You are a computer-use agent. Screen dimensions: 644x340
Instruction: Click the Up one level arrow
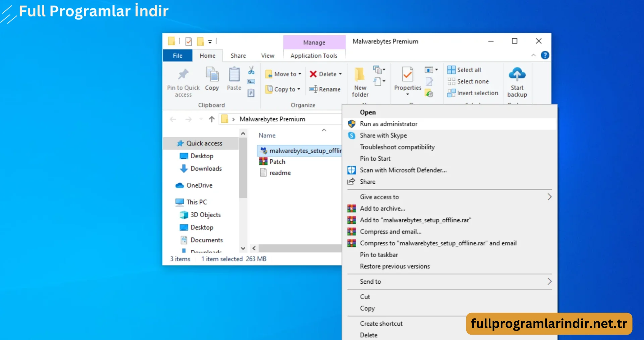(212, 119)
